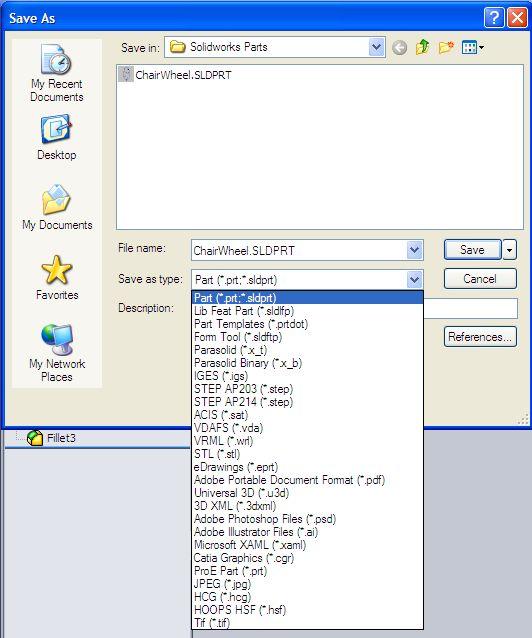Screen dimensions: 532x638
Task: Select Tif (*.tif) image type
Action: click(x=307, y=623)
